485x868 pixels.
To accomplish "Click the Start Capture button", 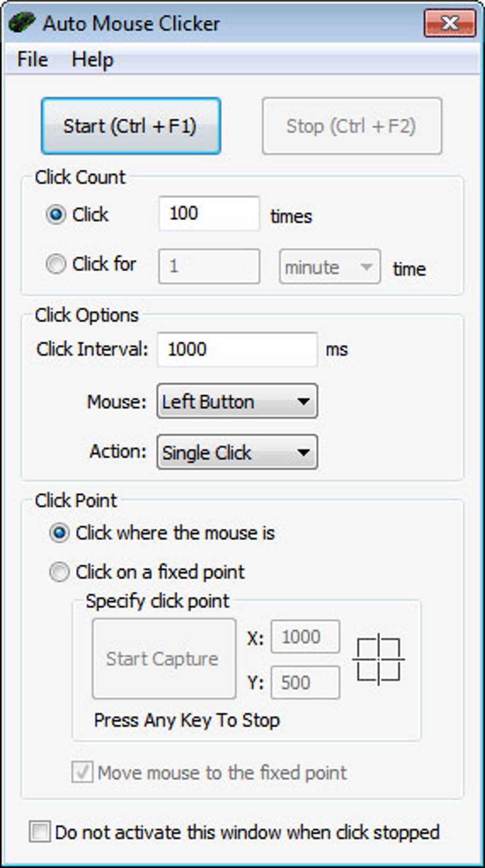I will coord(164,659).
